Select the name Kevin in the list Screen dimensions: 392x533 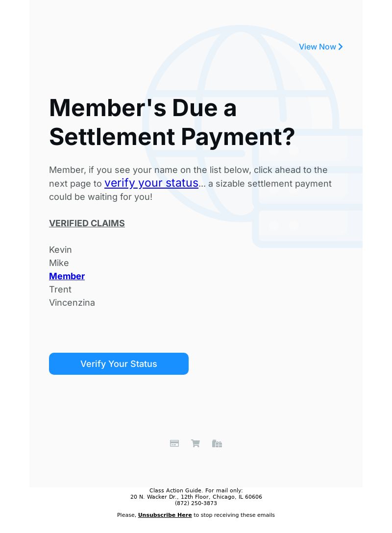(61, 250)
